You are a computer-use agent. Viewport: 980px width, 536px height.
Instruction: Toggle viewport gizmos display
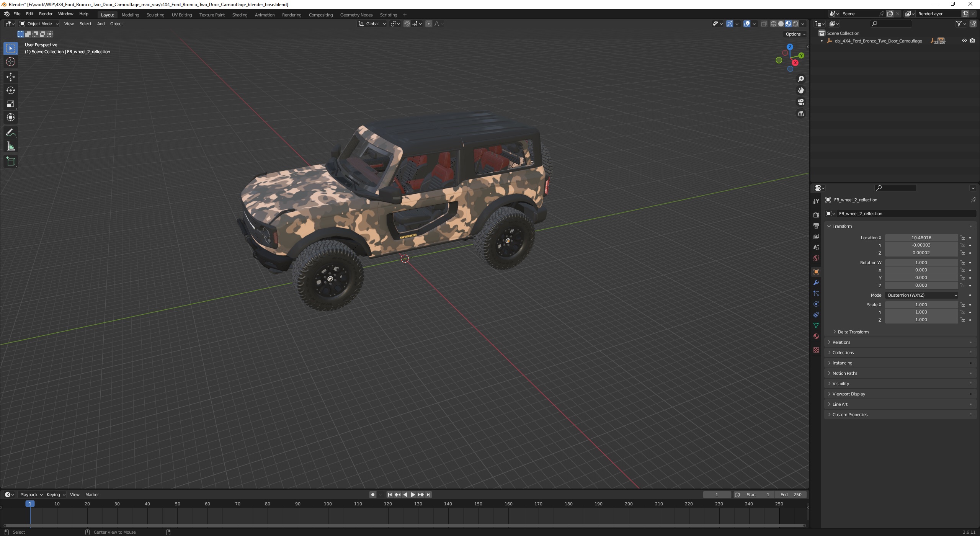click(729, 24)
